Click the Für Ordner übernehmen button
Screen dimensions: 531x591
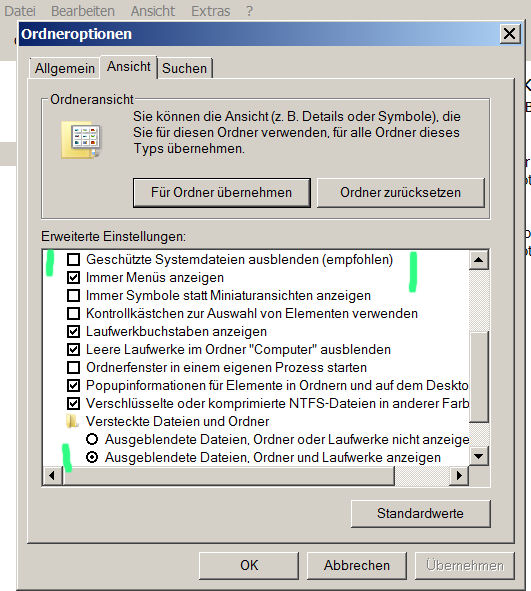click(x=222, y=193)
